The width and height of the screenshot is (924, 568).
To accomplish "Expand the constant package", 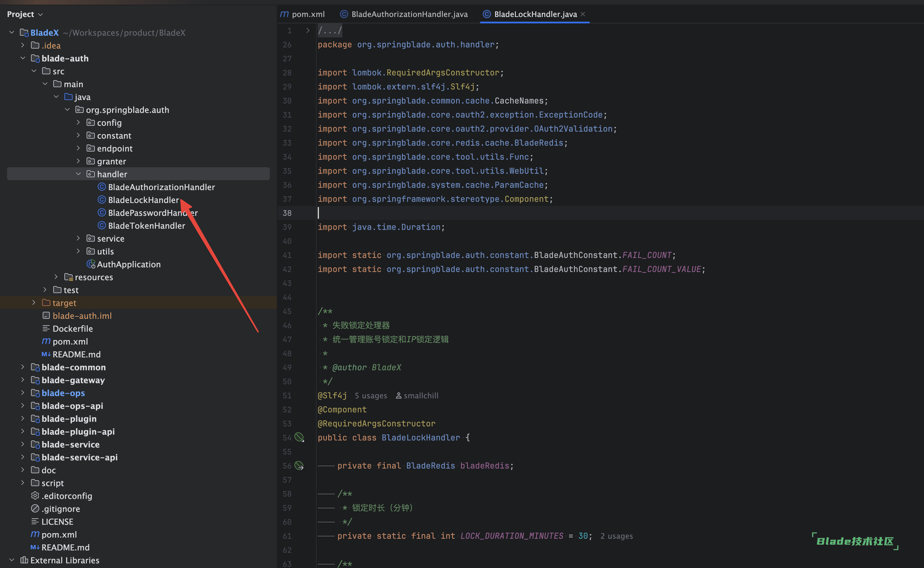I will [78, 135].
